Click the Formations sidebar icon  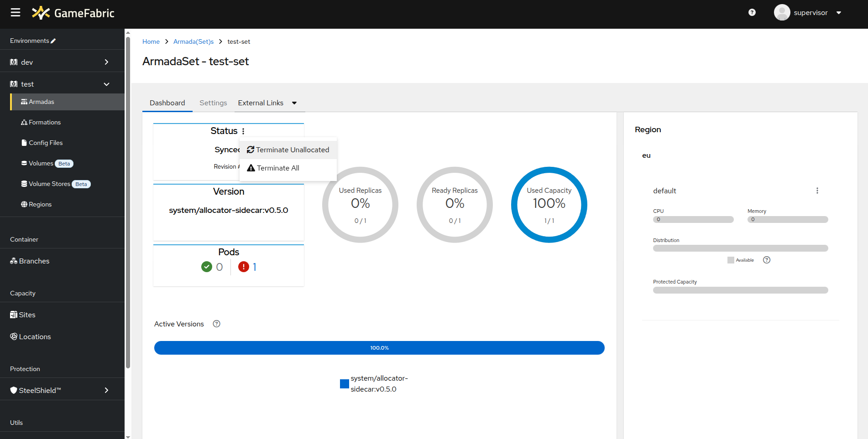(24, 122)
